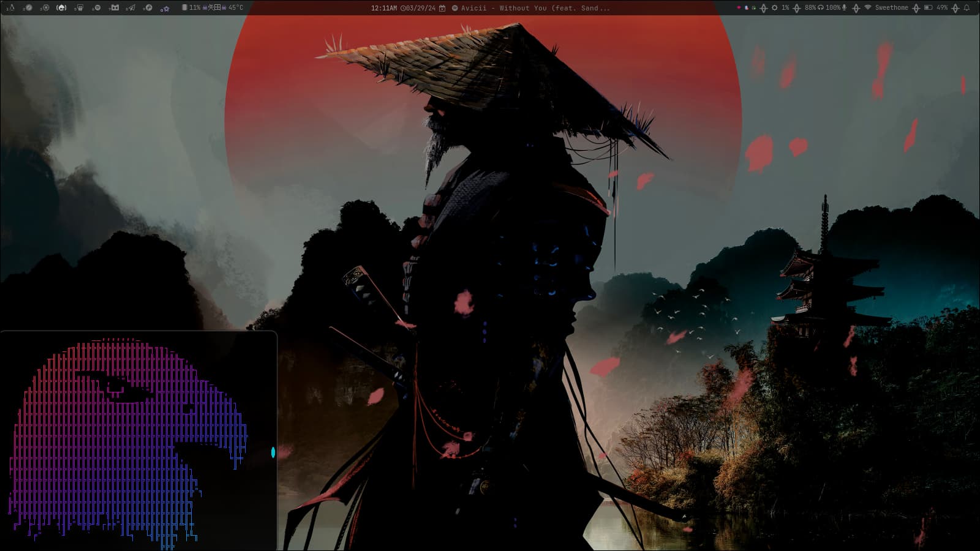Switch to workspace 1 icon
The width and height of the screenshot is (980, 551).
click(11, 7)
